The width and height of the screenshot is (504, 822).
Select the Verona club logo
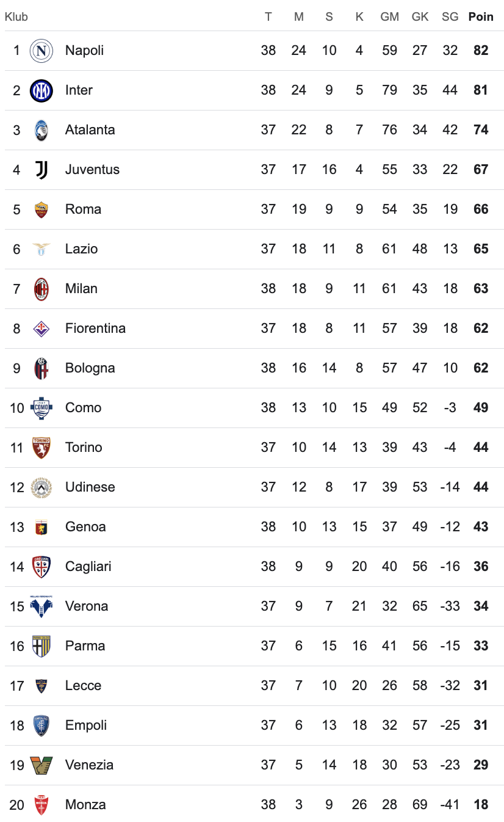coord(41,606)
